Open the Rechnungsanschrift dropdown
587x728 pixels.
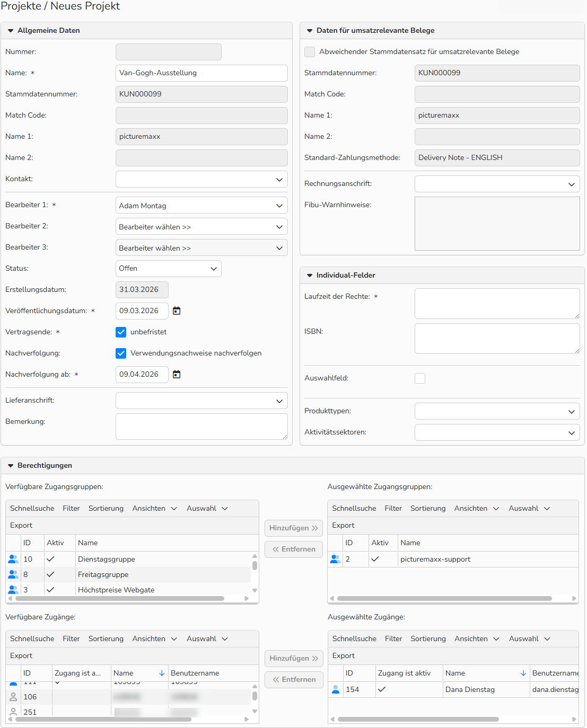click(497, 184)
